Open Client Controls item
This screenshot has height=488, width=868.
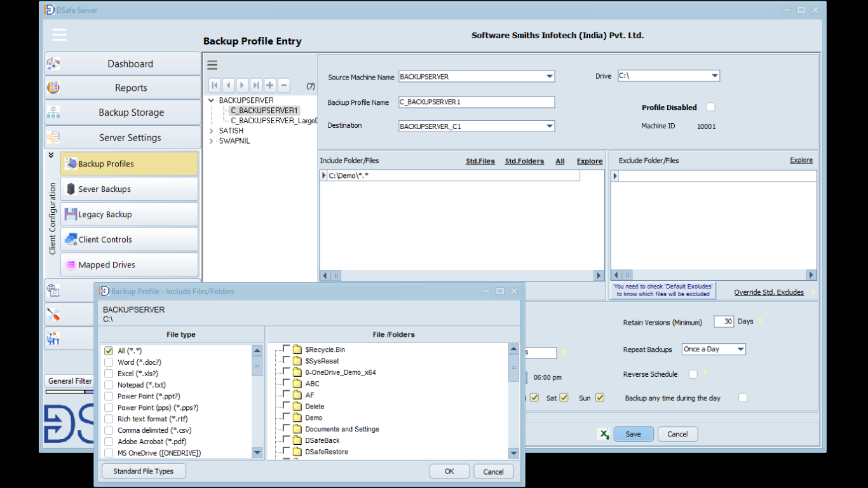point(129,240)
